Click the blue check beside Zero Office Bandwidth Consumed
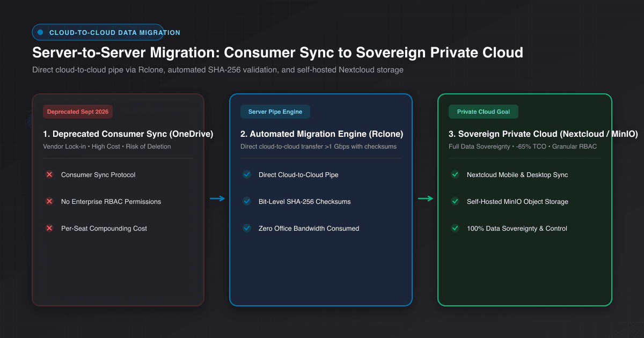Image resolution: width=644 pixels, height=338 pixels. (x=247, y=229)
